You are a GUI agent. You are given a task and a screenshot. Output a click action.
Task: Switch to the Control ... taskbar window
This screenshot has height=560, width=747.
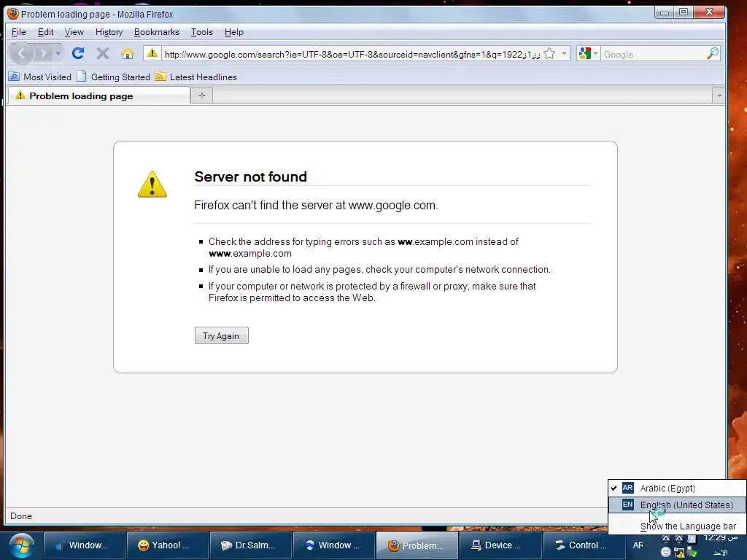[x=584, y=545]
